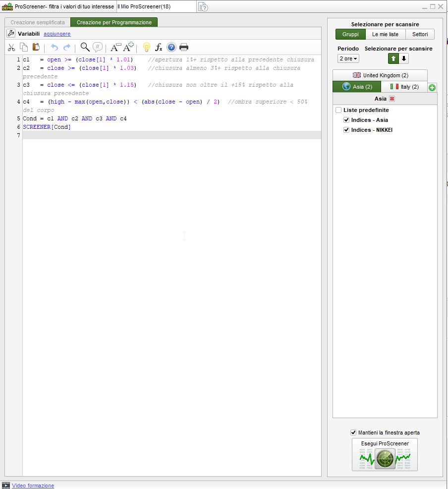Viewport: 448px width, 489px height.
Task: Select Le mie liste tab
Action: [x=385, y=34]
